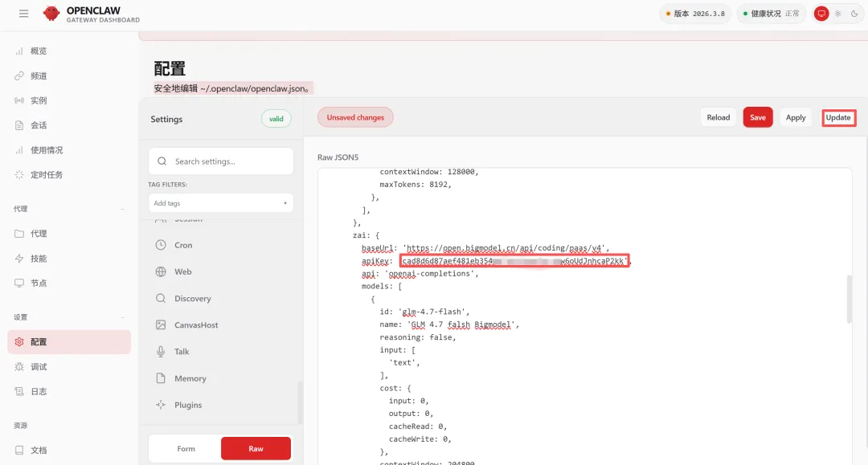This screenshot has height=465, width=868.
Task: Open 文档 docs icon
Action: point(18,450)
